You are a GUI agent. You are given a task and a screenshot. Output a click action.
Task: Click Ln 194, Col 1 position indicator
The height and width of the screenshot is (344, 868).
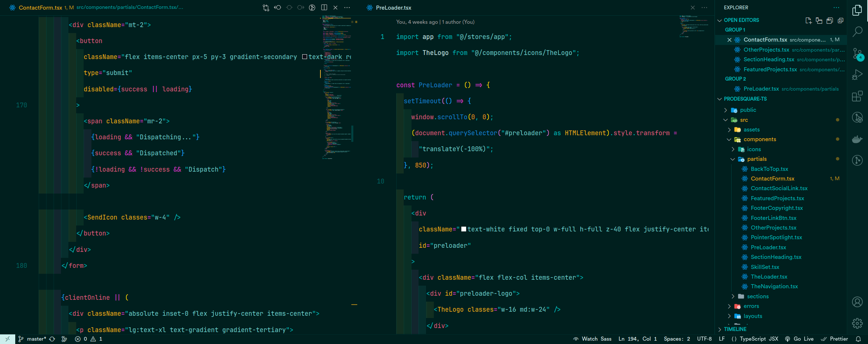click(638, 339)
